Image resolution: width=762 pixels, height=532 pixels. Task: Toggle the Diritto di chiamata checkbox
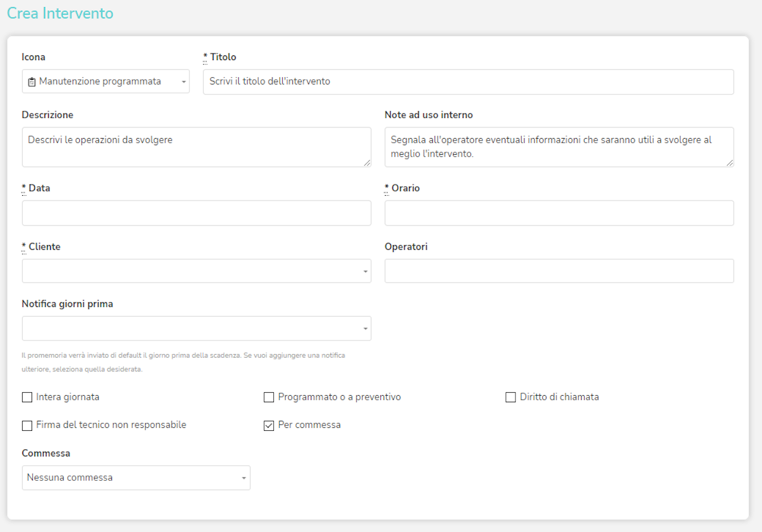point(510,398)
